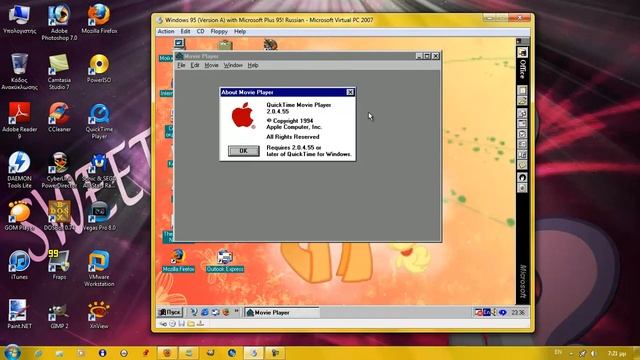This screenshot has height=360, width=640.
Task: Click My Computer icon on Windows 95 desktop
Action: (179, 43)
